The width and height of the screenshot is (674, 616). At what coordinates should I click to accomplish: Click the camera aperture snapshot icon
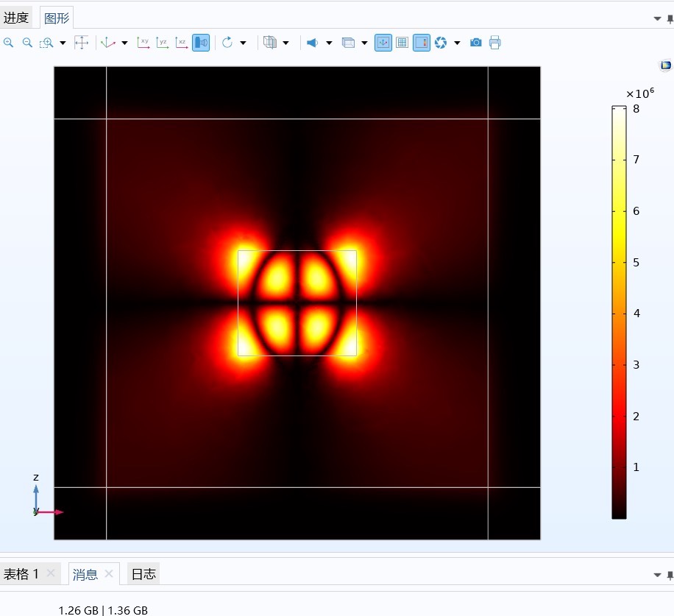(441, 43)
